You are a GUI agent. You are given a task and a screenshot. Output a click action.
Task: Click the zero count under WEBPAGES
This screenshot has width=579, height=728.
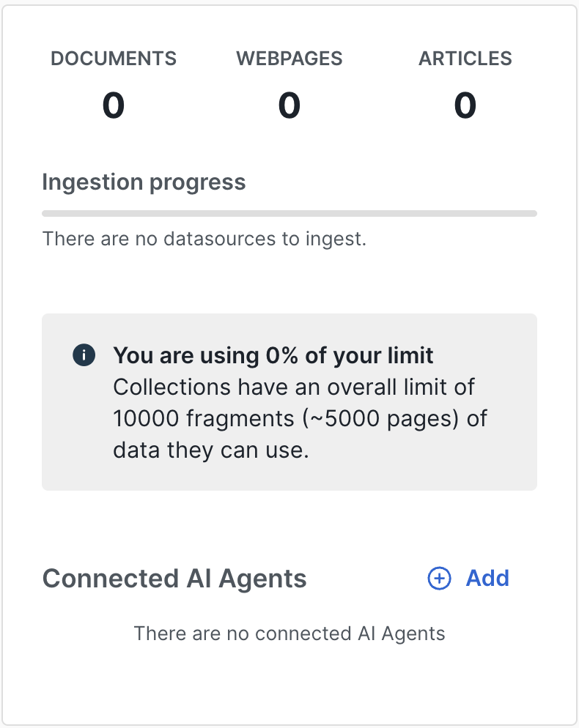pyautogui.click(x=289, y=105)
